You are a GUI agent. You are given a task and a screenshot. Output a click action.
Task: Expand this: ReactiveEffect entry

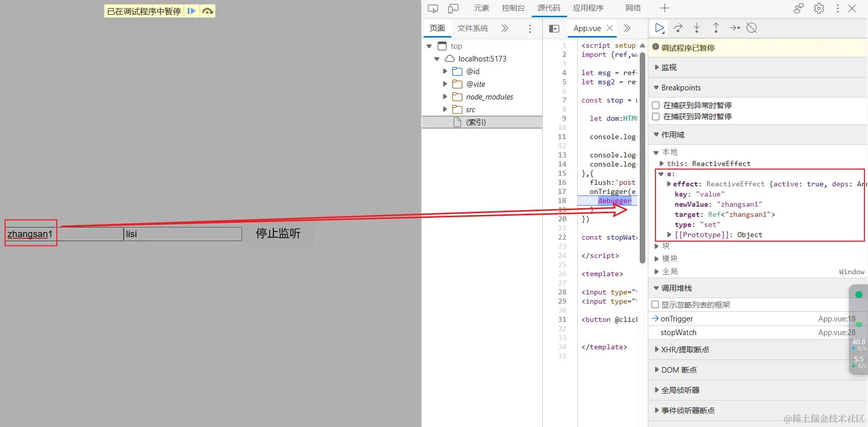tap(662, 163)
